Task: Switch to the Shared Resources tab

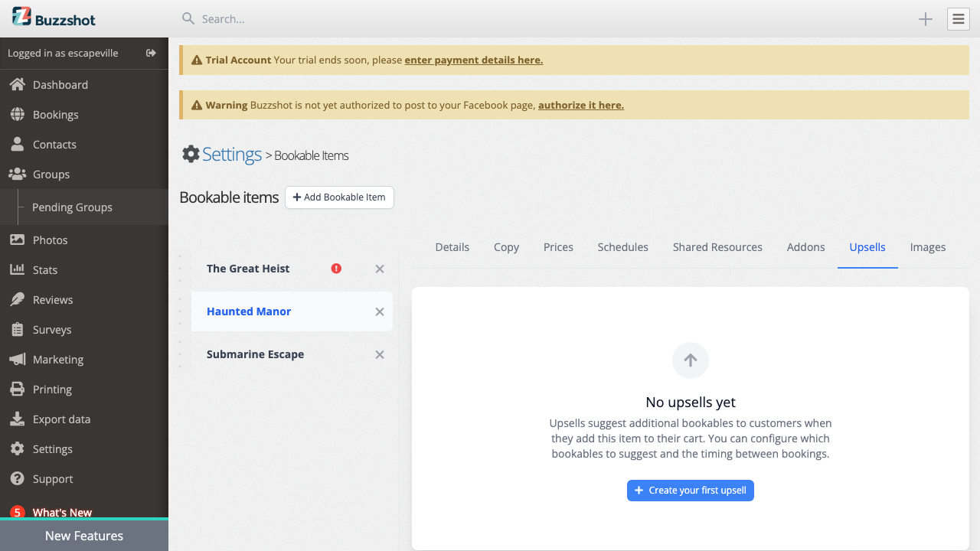Action: (x=717, y=246)
